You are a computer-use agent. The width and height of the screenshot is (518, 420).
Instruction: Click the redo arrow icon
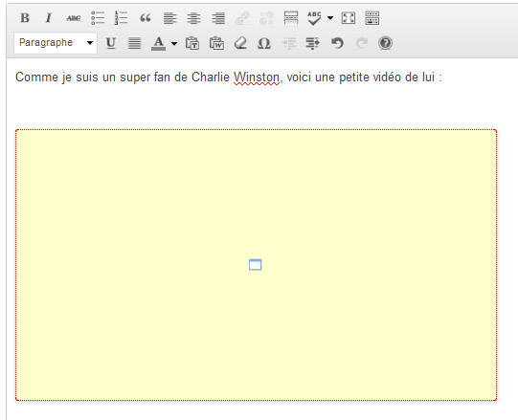click(361, 43)
